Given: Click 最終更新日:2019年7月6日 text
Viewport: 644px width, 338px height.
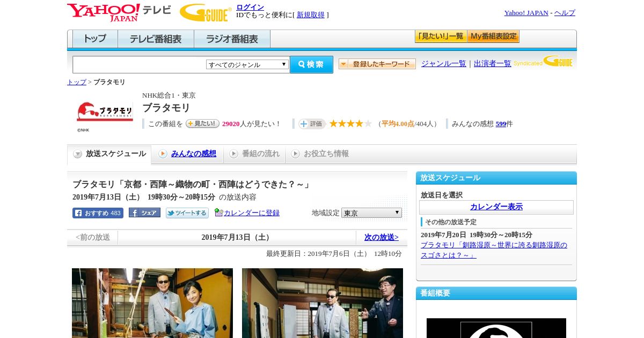Looking at the screenshot, I should 334,254.
